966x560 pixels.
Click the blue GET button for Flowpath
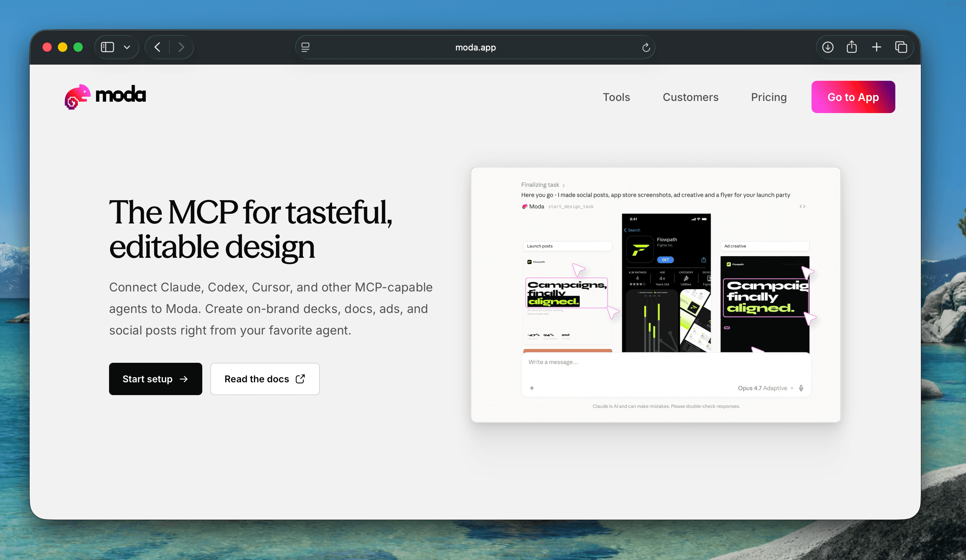click(x=665, y=260)
